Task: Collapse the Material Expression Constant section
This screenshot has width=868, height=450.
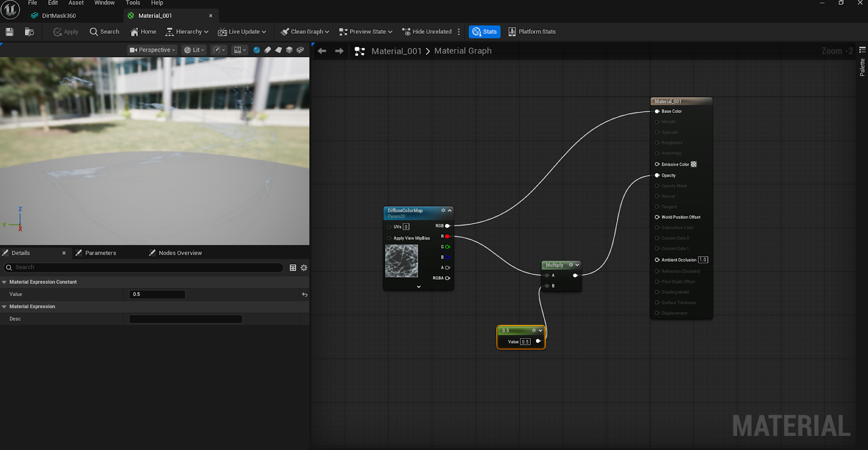Action: click(4, 282)
